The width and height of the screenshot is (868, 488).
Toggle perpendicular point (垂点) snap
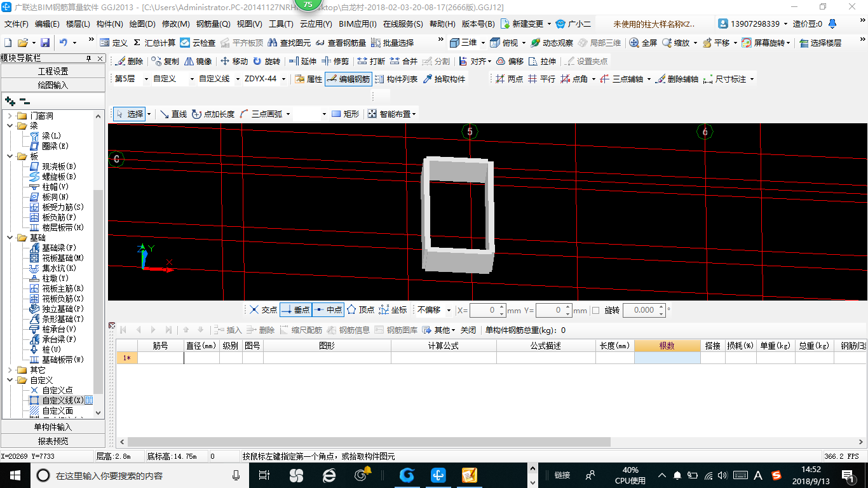295,310
